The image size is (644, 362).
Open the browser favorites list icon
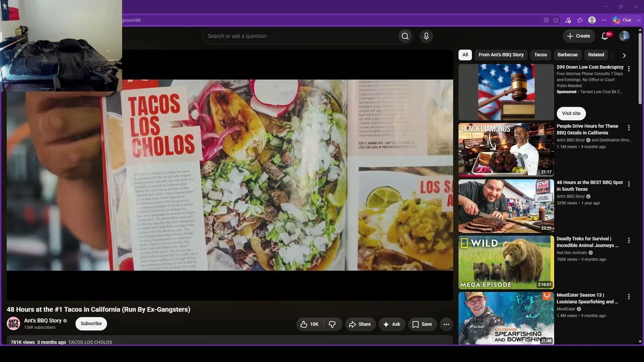(580, 20)
